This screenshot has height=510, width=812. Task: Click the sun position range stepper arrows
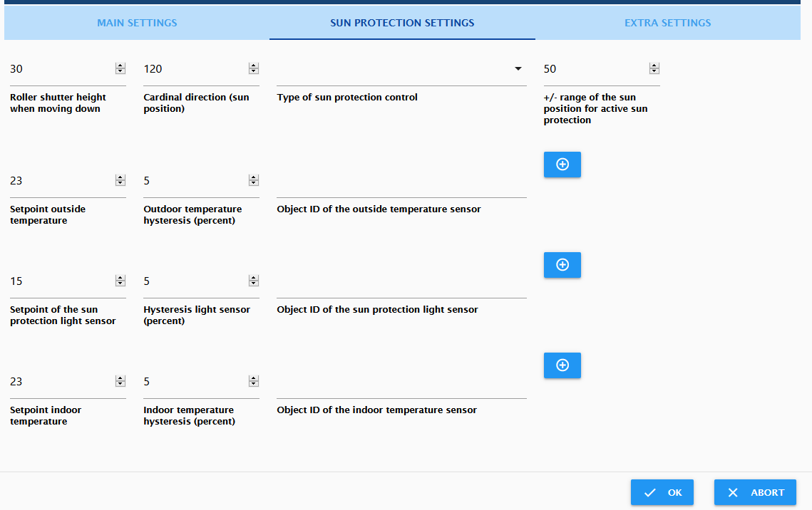(x=654, y=68)
